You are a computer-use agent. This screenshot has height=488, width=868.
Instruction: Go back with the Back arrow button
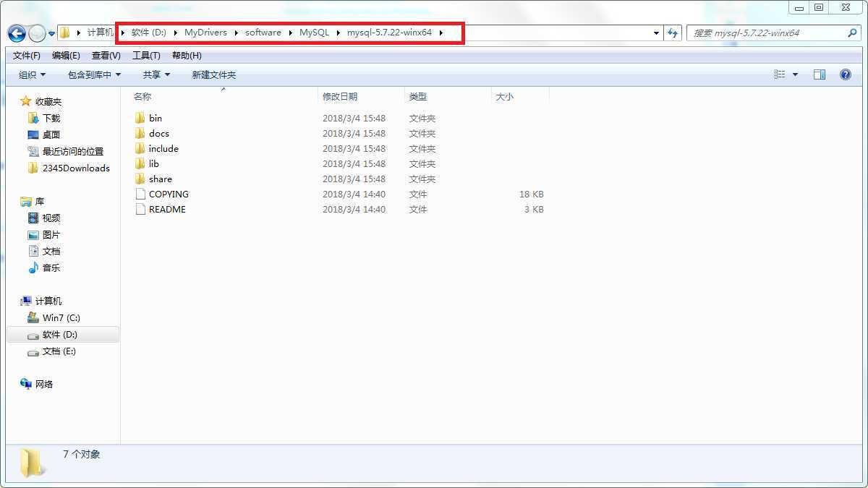17,33
